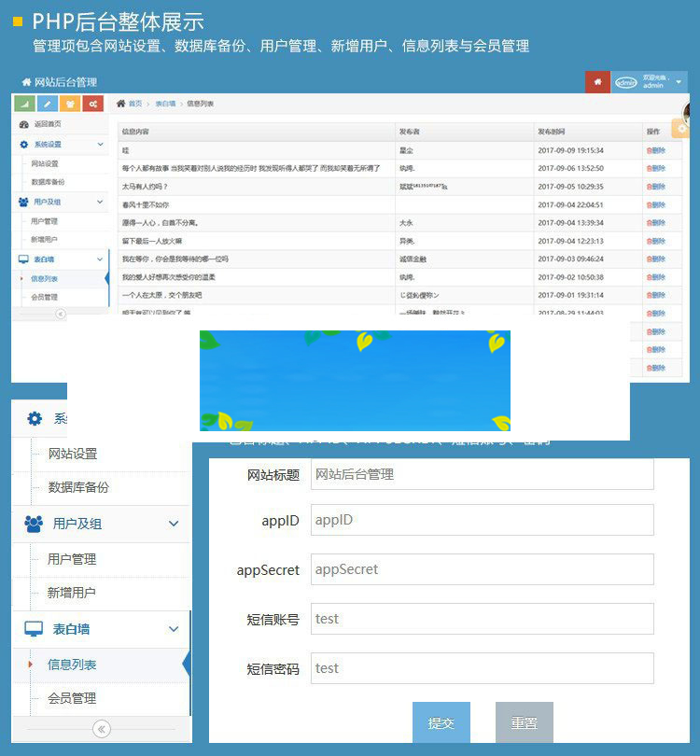Click the red home button in header
700x756 pixels.
tap(597, 82)
